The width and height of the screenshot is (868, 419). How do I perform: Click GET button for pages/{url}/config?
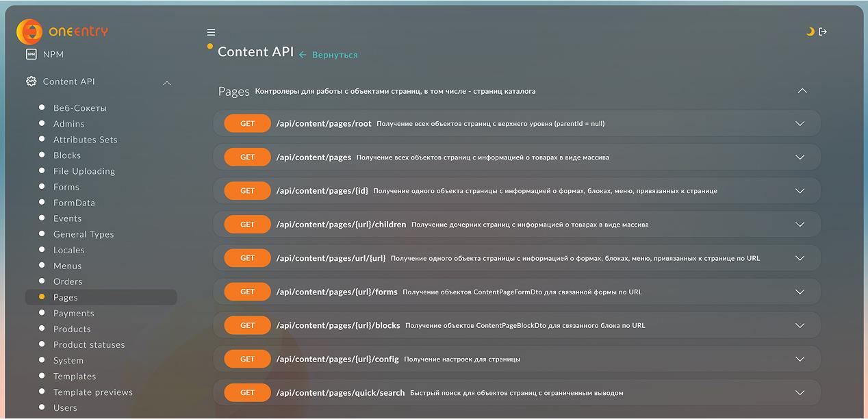[x=247, y=359]
